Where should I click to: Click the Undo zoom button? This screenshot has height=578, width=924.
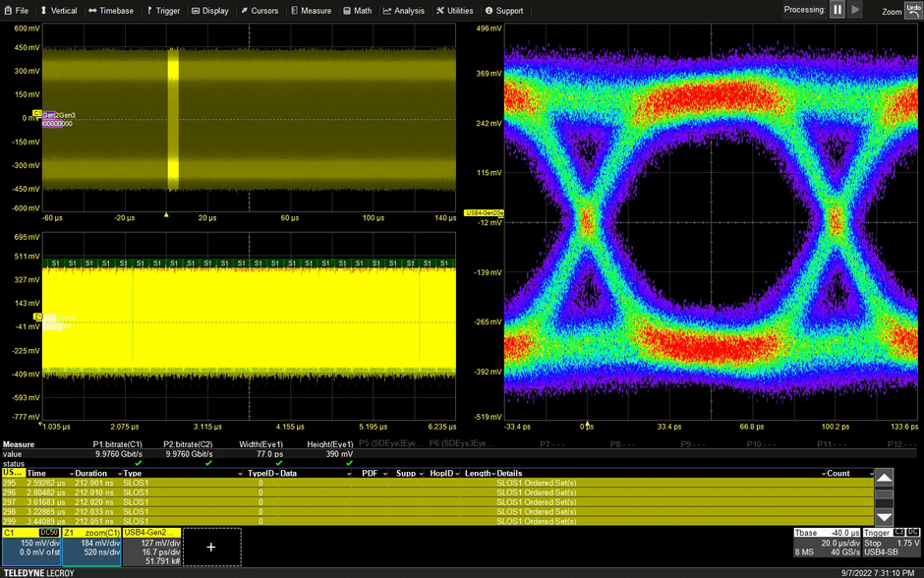[913, 10]
